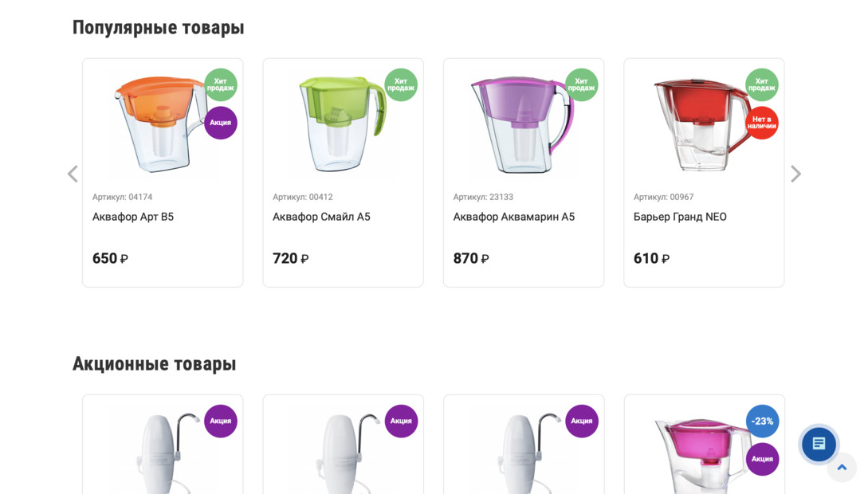Screen dimensions: 868x494
Task: Open Аквафор Аквамарин A5 product link
Action: [514, 217]
